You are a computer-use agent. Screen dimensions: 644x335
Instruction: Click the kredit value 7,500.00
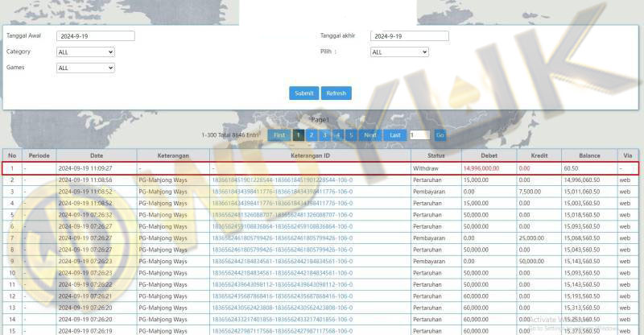pos(530,192)
